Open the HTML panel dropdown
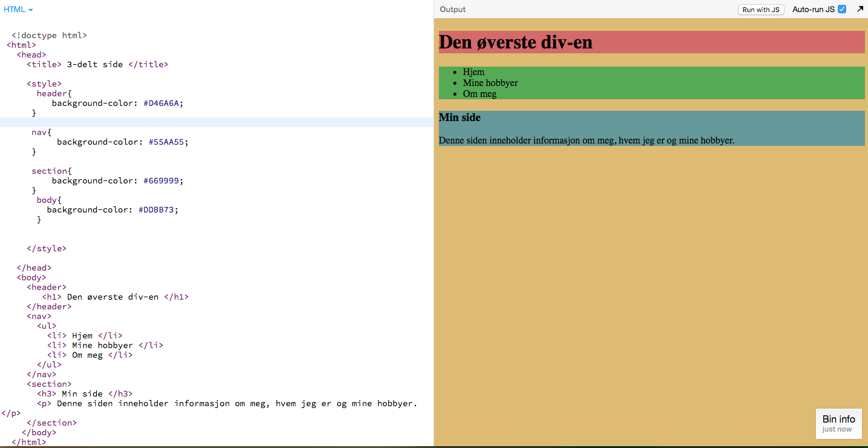Screen dimensions: 868x448 18,10
